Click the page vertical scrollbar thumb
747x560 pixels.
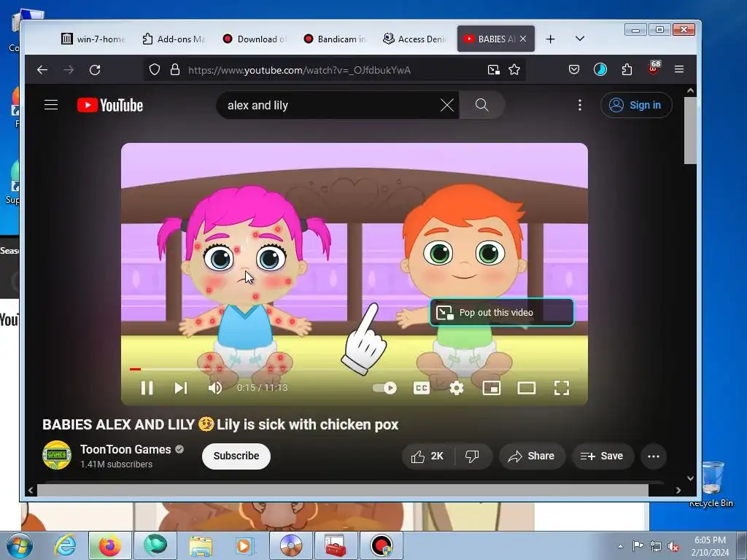coord(690,131)
